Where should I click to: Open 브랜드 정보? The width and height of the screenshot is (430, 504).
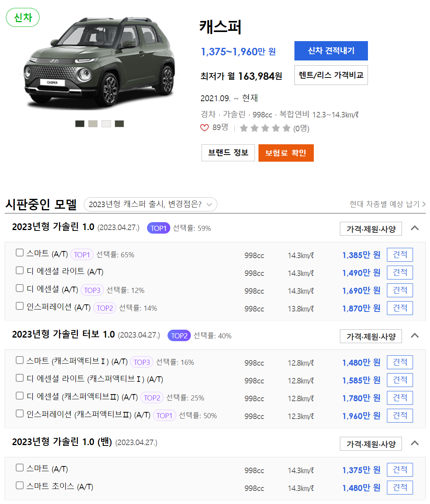(x=228, y=153)
